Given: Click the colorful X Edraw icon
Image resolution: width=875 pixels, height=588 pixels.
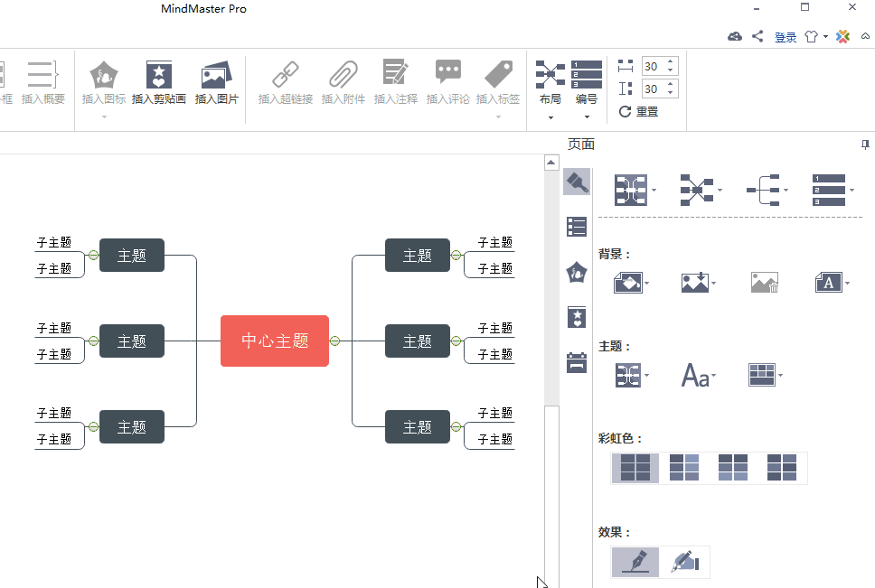Looking at the screenshot, I should (x=842, y=37).
